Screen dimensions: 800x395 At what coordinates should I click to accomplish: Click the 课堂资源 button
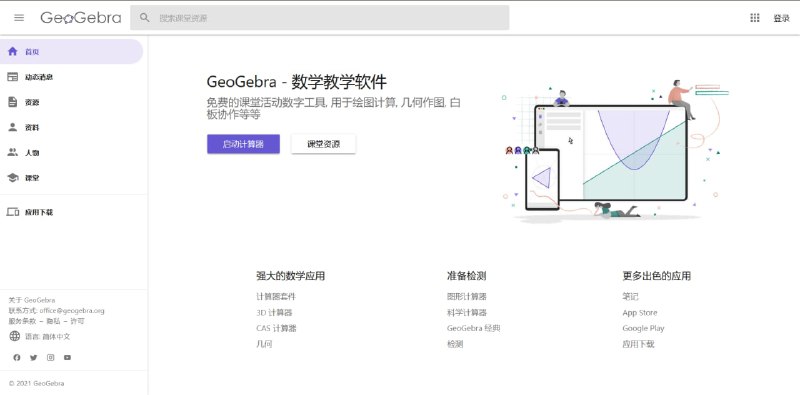point(323,144)
